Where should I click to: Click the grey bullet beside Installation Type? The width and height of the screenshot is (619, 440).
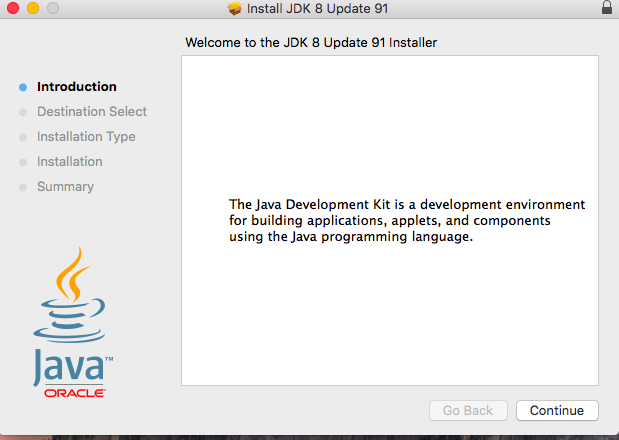coord(23,137)
